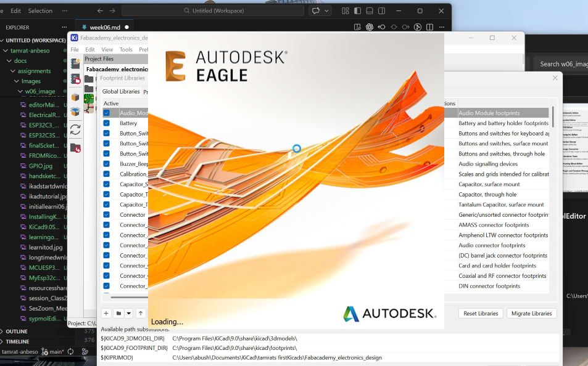Viewport: 588px width, 366px height.
Task: Open the dropdown arrow beside the folder button
Action: (x=128, y=312)
